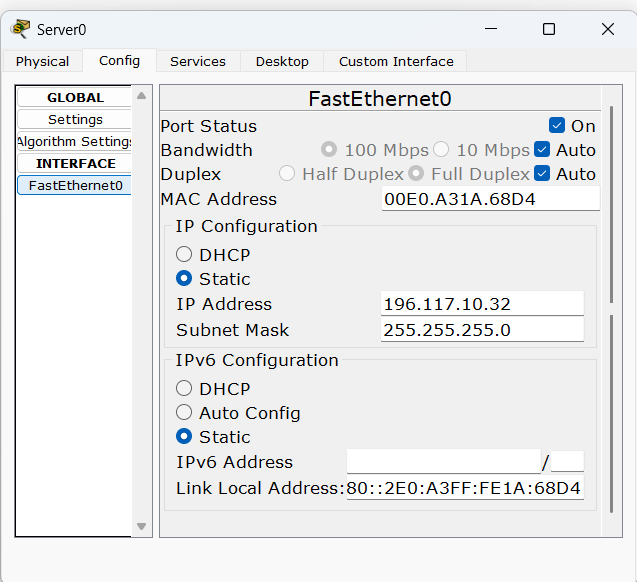Toggle Port Status On checkbox
This screenshot has width=637, height=582.
click(557, 126)
